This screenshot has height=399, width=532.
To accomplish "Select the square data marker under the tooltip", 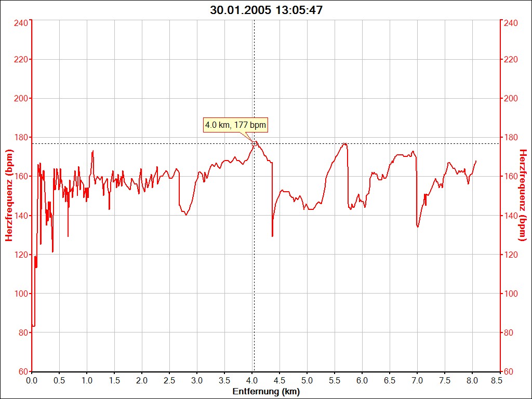I will click(254, 144).
